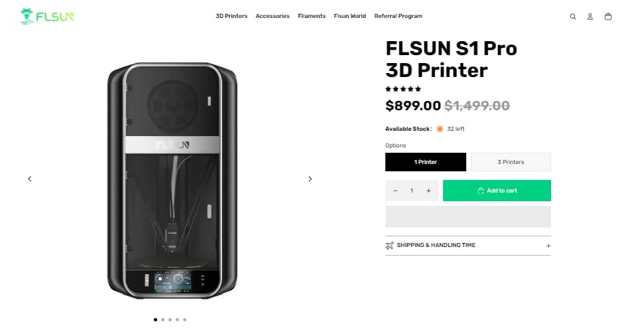644x336 pixels.
Task: Decrease quantity with minus button
Action: pos(395,191)
